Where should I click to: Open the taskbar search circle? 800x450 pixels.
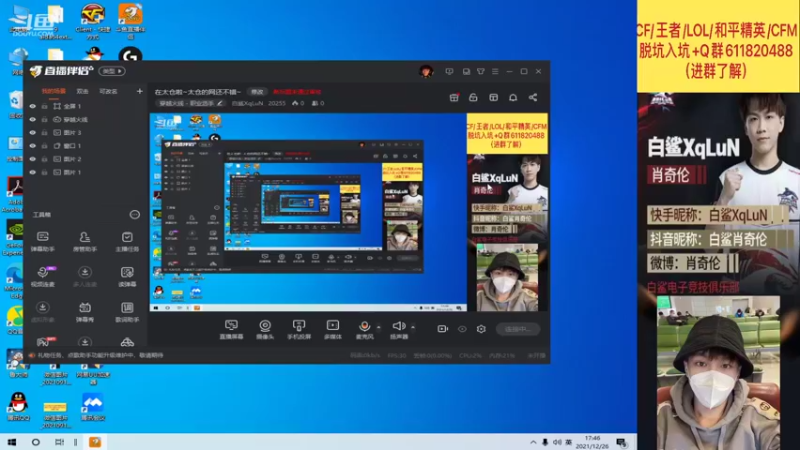point(35,442)
